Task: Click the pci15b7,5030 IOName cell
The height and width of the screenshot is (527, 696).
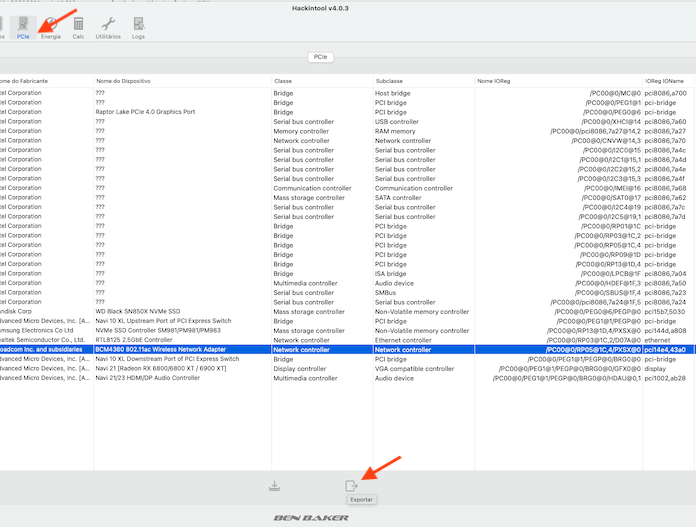Action: coord(664,312)
